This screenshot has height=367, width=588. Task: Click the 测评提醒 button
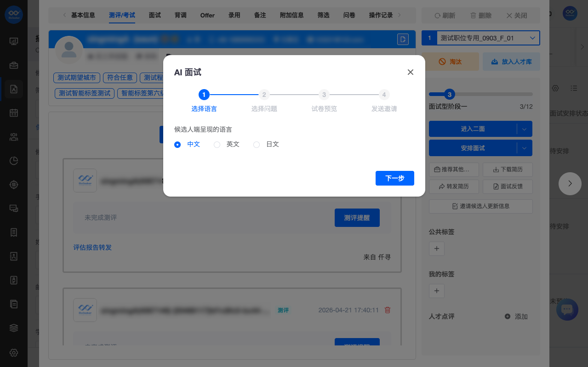coord(357,218)
